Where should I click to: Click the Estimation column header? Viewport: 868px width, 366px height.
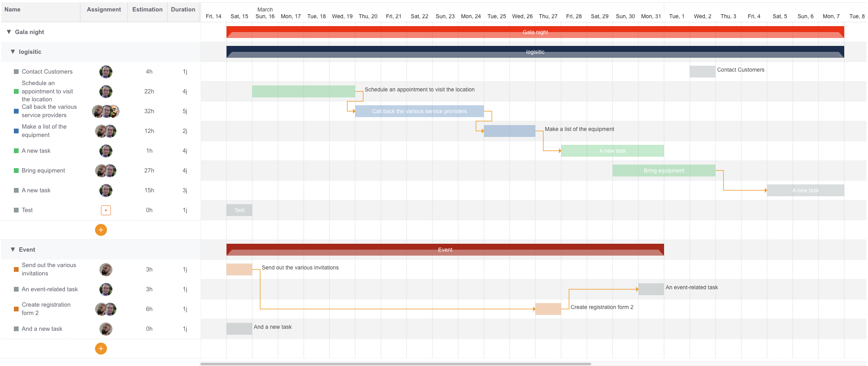pos(147,9)
